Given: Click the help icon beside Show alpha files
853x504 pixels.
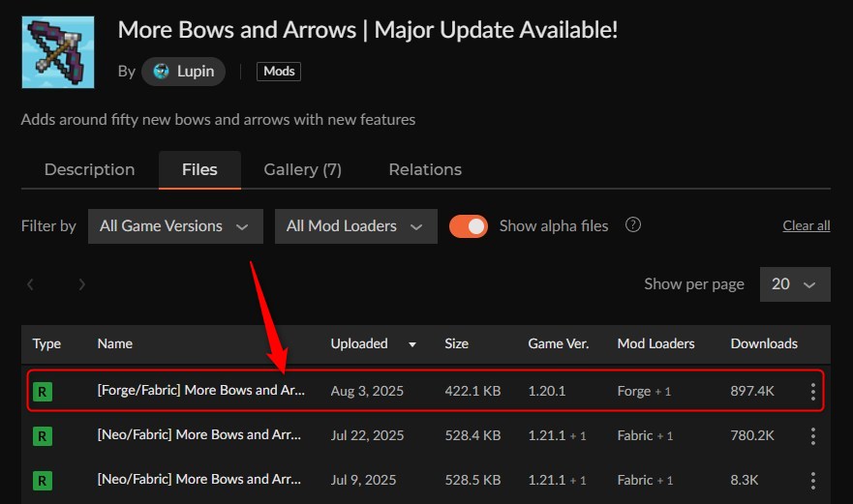Looking at the screenshot, I should tap(632, 224).
